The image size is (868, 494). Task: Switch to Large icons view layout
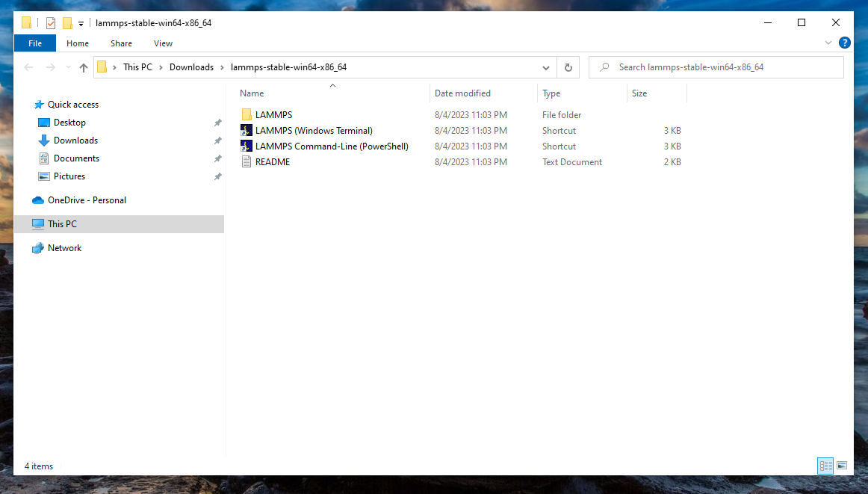(842, 466)
